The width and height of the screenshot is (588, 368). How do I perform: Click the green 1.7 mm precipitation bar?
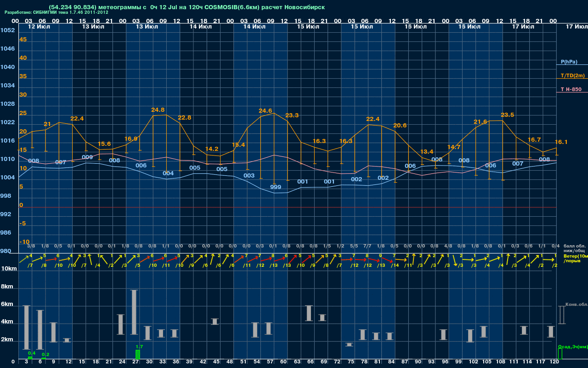click(138, 355)
